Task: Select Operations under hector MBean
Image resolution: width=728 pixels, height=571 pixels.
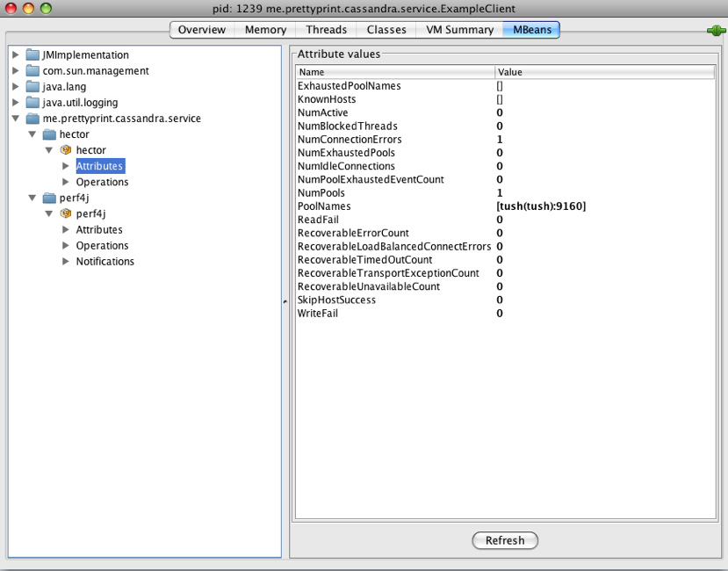Action: (102, 182)
